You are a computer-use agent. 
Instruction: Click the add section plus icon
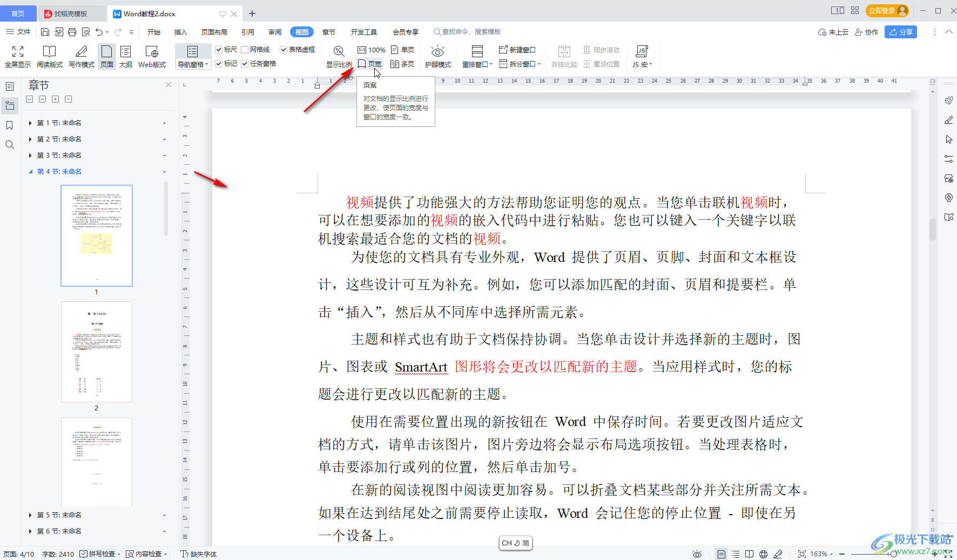(x=56, y=99)
